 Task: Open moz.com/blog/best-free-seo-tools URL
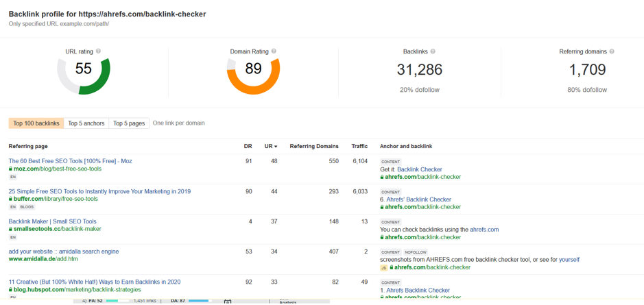58,169
